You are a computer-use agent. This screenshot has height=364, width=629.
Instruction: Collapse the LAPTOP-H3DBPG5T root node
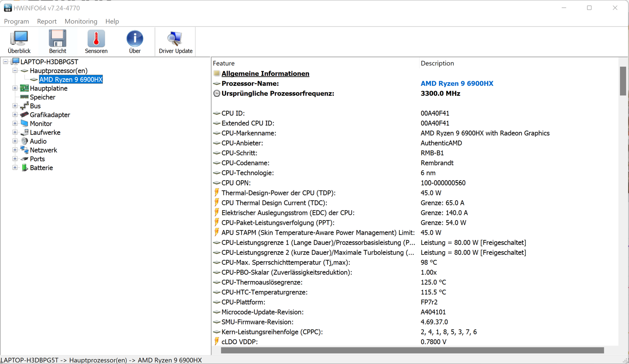tap(6, 62)
